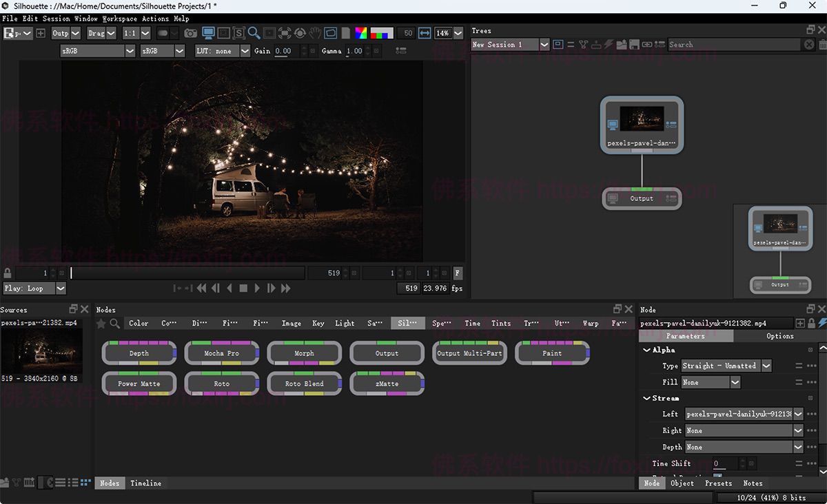Click the lightning render icon in Trees panel
The width and height of the screenshot is (827, 504).
609,44
